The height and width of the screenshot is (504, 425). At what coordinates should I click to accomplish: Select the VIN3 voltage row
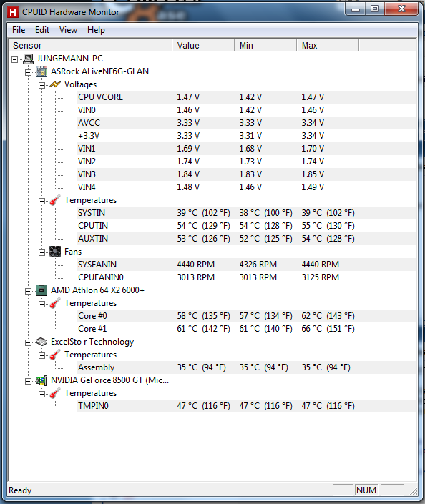pyautogui.click(x=246, y=174)
